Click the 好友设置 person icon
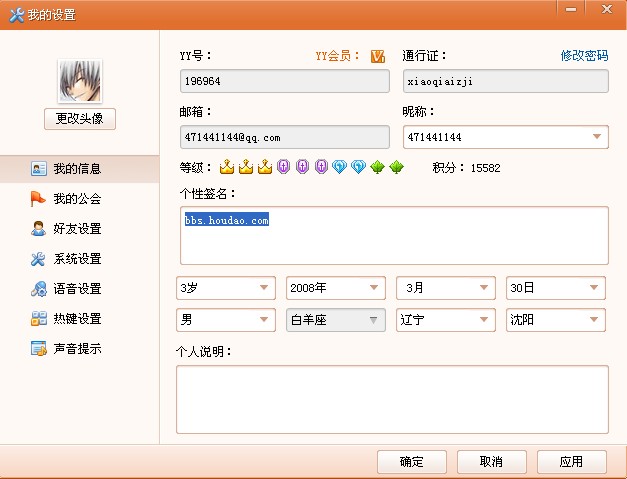The width and height of the screenshot is (627, 479). pyautogui.click(x=38, y=229)
